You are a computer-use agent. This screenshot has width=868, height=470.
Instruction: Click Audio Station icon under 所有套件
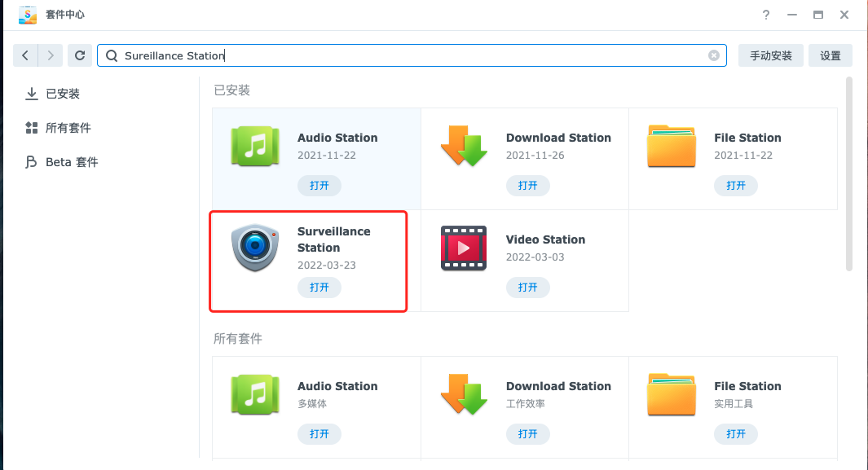[x=255, y=394]
